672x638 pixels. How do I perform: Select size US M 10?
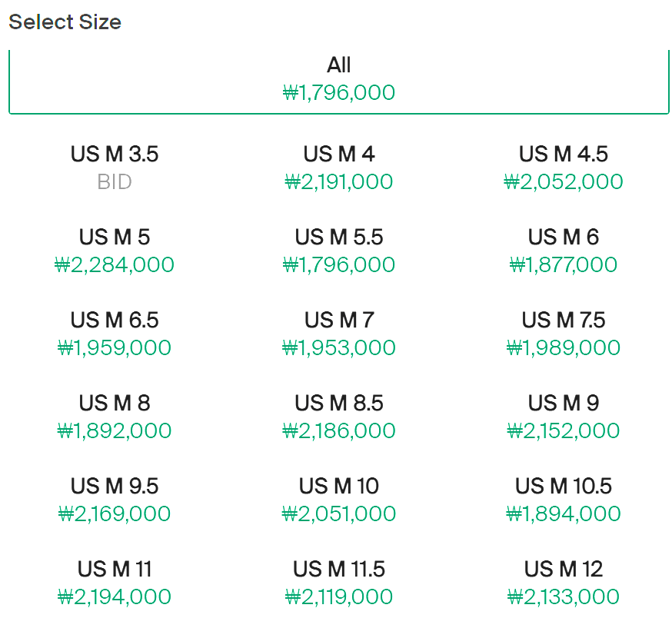[338, 500]
